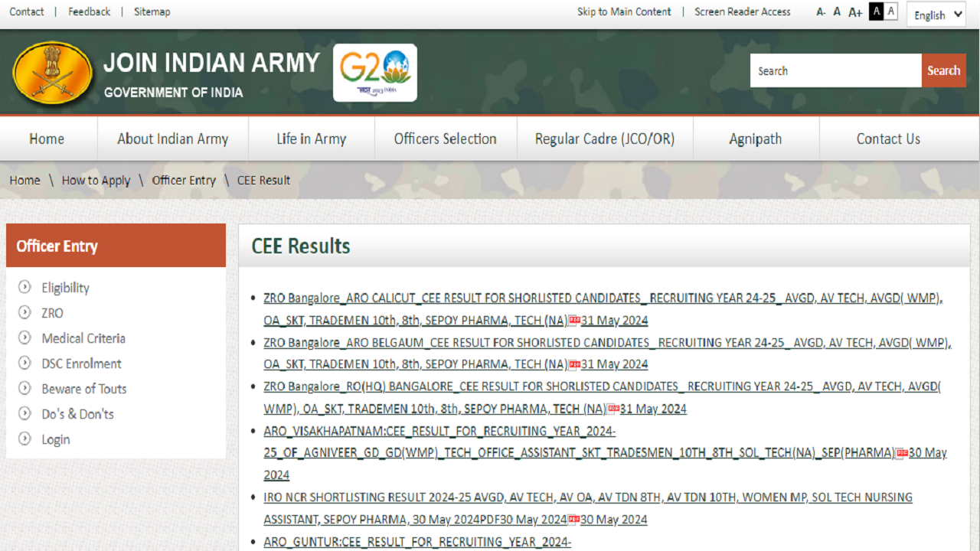Open the Home navigation menu
Viewport: 980px width, 551px height.
pyautogui.click(x=47, y=139)
